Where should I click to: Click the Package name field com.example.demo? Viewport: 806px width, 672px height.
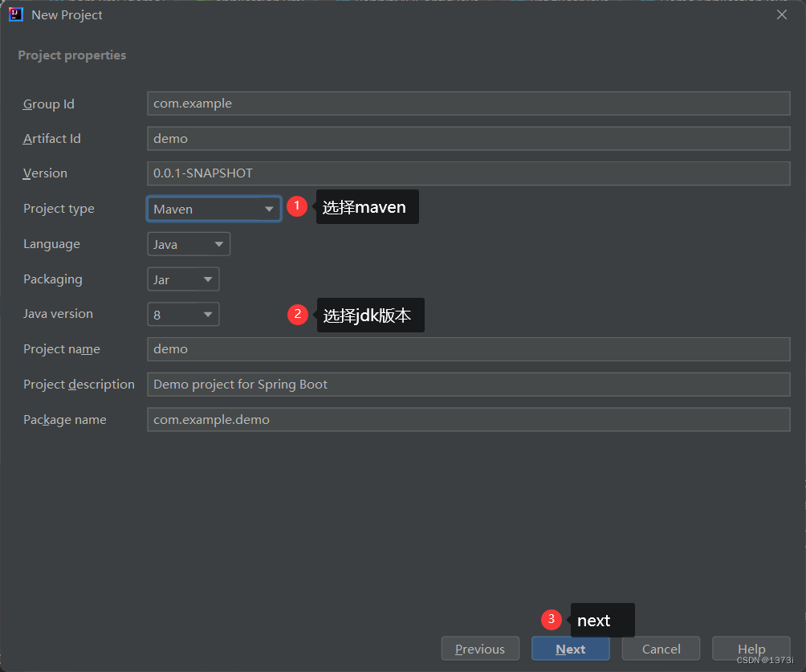tap(468, 419)
